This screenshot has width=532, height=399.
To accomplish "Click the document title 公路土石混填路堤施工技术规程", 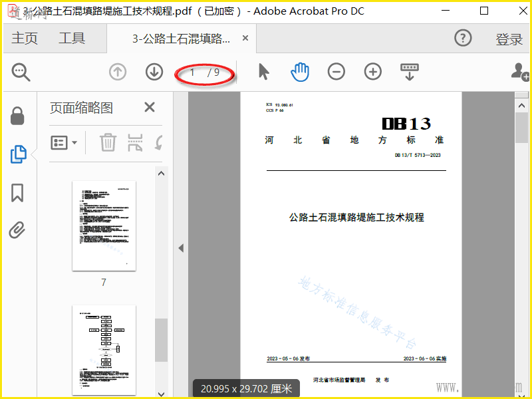I will coord(356,217).
